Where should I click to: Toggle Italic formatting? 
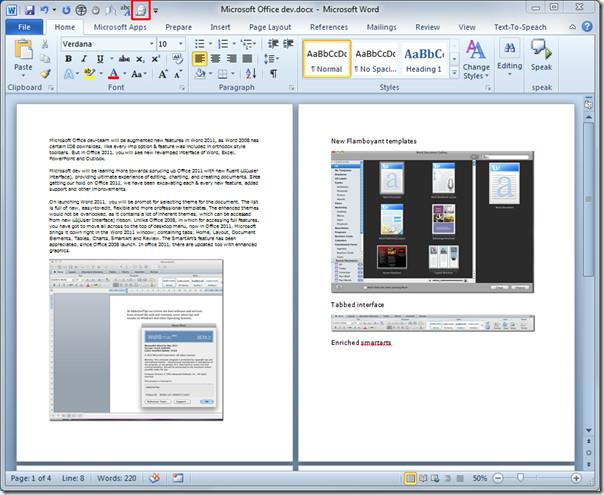click(83, 59)
